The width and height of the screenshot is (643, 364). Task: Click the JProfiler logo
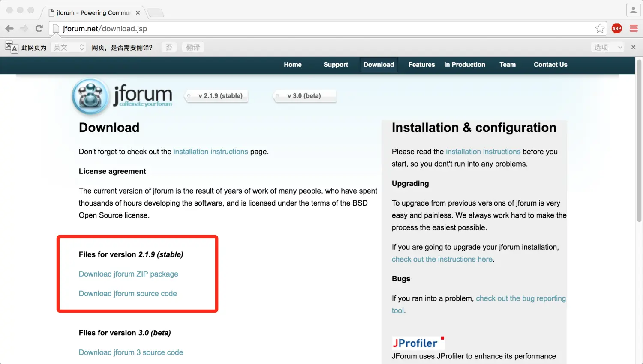click(x=418, y=343)
